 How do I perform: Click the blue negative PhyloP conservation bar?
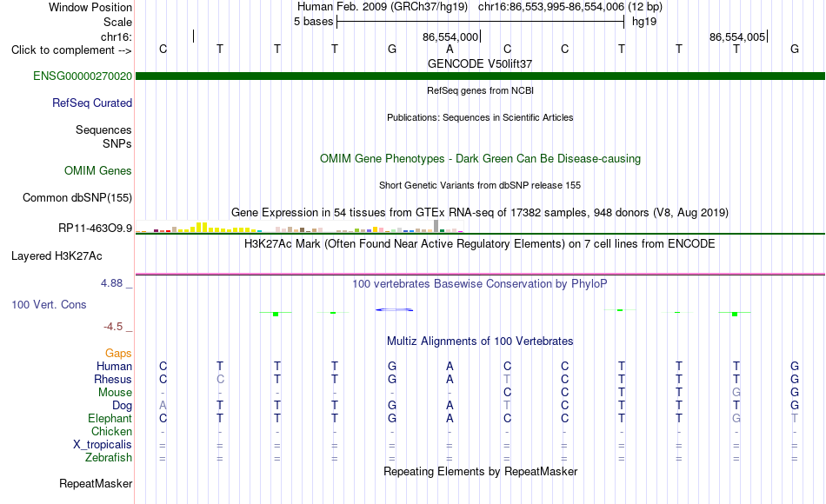(394, 309)
